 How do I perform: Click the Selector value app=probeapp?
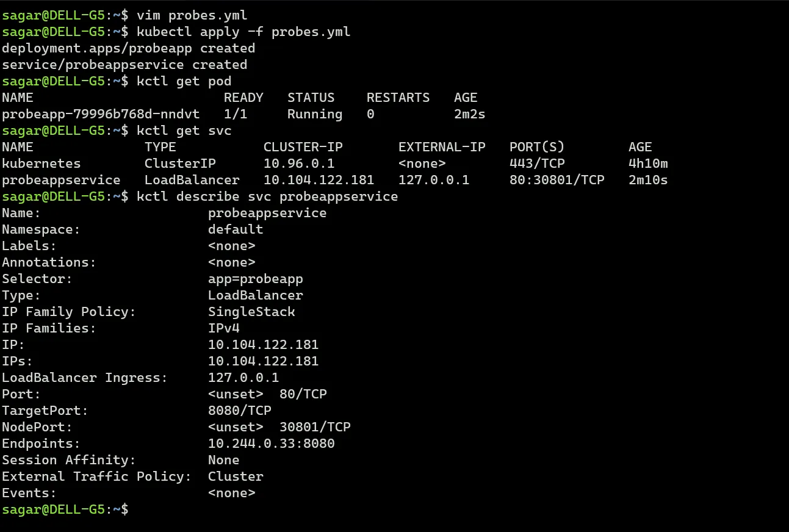(x=256, y=279)
